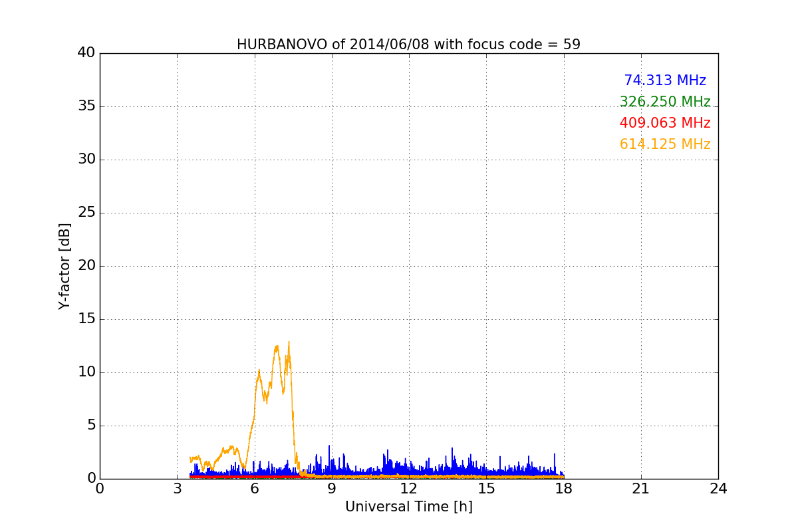Click the y-axis tick label 20
This screenshot has width=798, height=532.
point(86,266)
